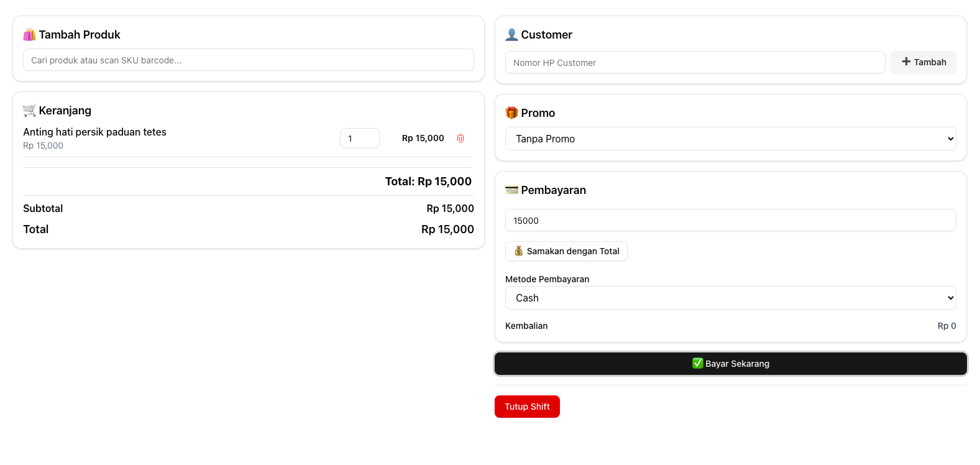The image size is (980, 465).
Task: Select the payment amount field showing 15000
Action: [x=730, y=221]
